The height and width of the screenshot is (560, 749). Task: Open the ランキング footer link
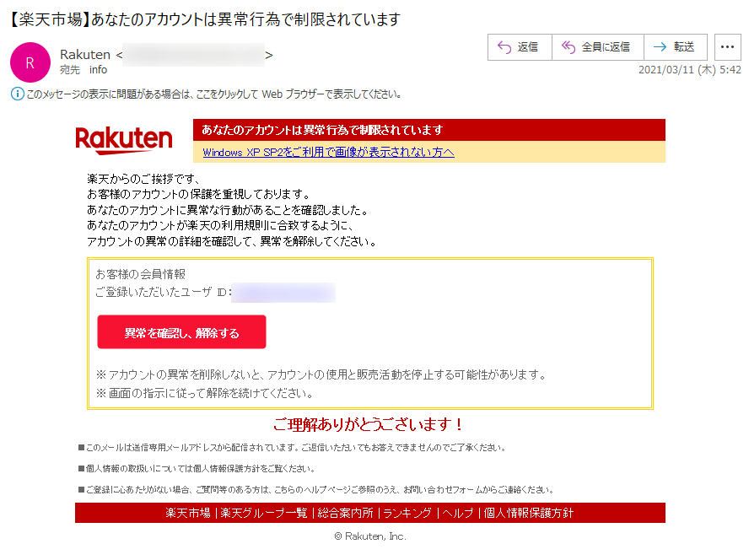tap(407, 513)
